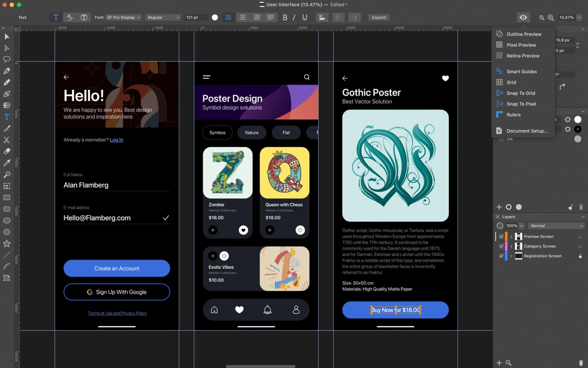Hide the Preview Screen layer
The width and height of the screenshot is (588, 368).
(501, 237)
